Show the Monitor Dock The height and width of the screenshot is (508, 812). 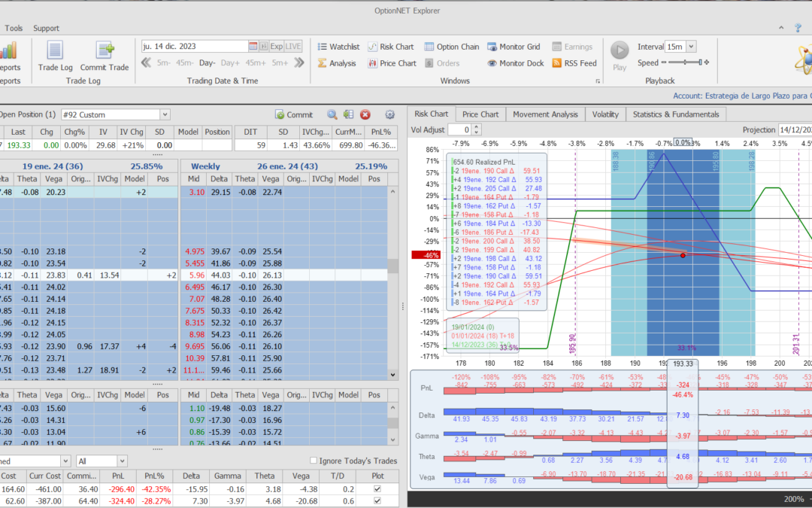515,63
